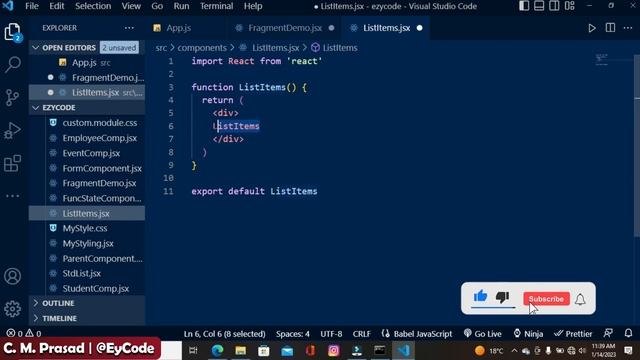Image resolution: width=640 pixels, height=360 pixels.
Task: Open the Search view in activity bar
Action: point(12,64)
